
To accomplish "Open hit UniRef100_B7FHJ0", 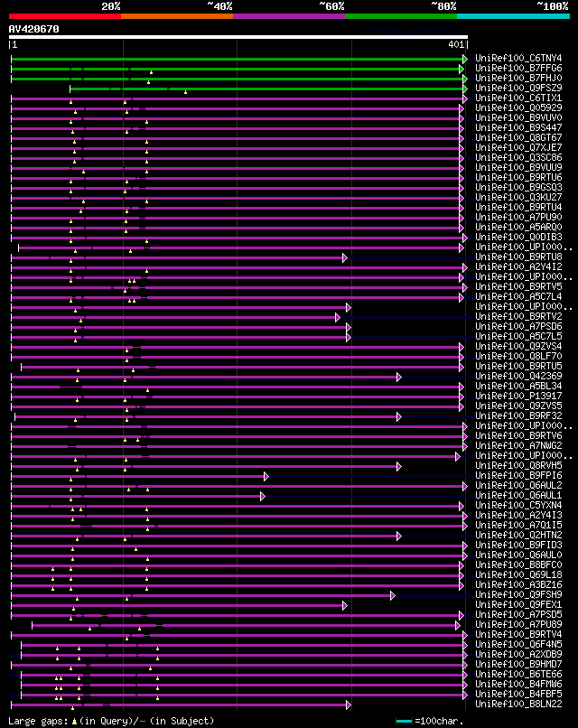I will (518, 78).
